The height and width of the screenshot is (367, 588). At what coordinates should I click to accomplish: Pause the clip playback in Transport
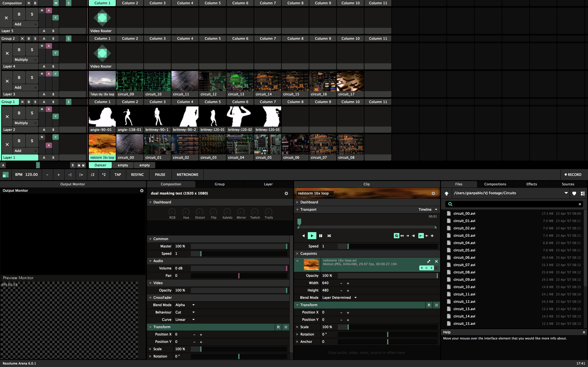[x=320, y=236]
